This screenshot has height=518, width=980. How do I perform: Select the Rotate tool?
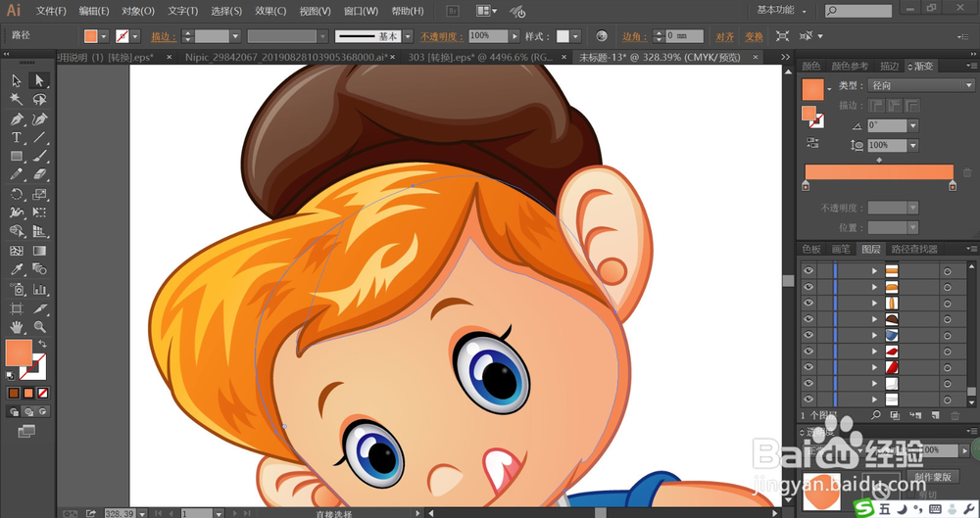[x=17, y=194]
